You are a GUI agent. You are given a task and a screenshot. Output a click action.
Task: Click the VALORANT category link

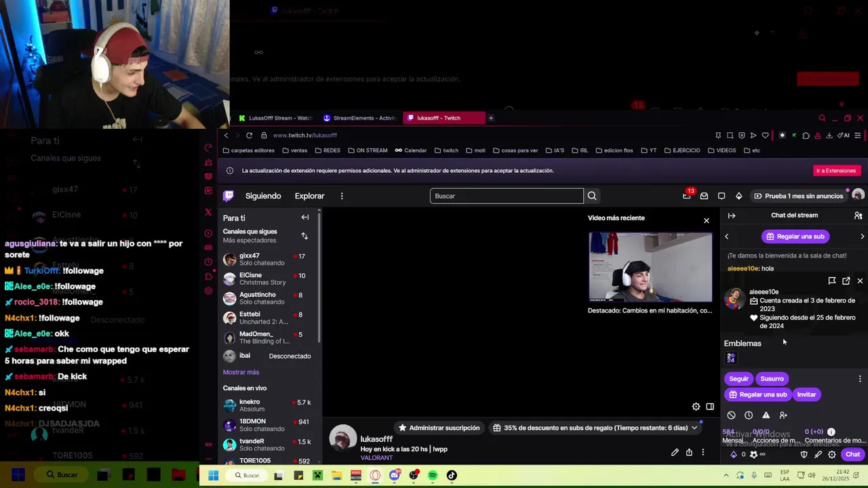click(x=376, y=458)
